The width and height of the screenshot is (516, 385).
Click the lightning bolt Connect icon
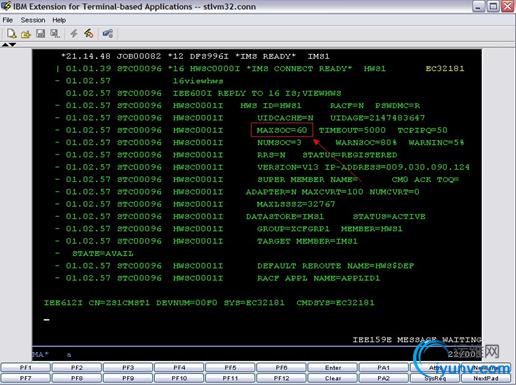(x=74, y=33)
